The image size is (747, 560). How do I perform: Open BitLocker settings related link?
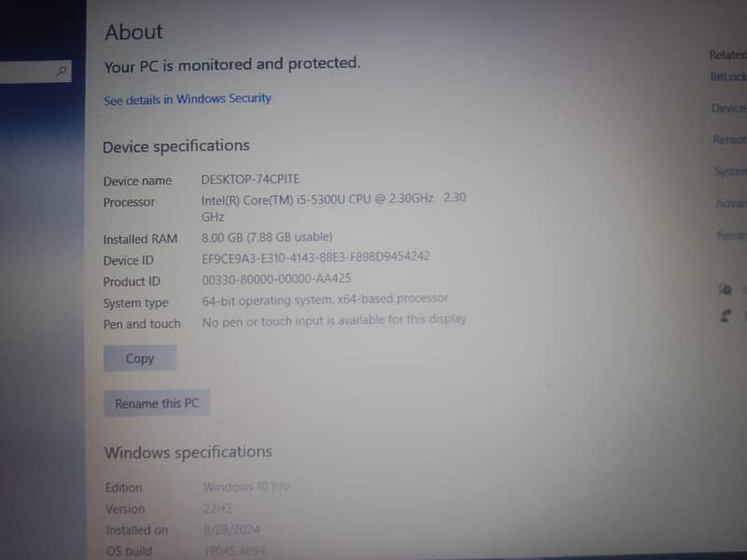point(728,77)
